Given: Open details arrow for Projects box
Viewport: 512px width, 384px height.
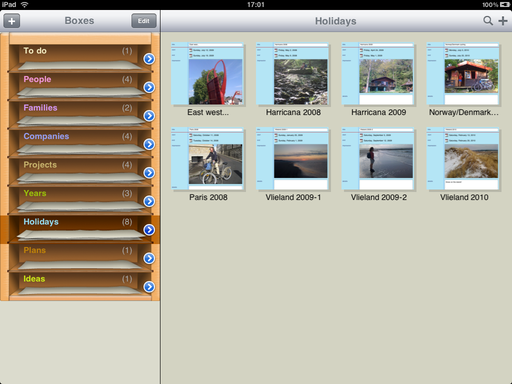Looking at the screenshot, I should [x=149, y=173].
